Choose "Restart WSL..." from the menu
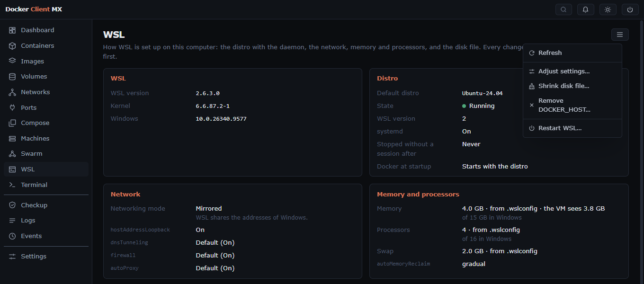 tap(572, 128)
